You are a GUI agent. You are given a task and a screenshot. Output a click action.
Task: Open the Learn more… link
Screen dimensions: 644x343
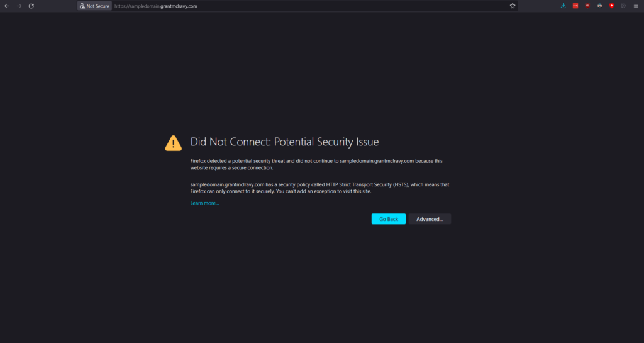(204, 203)
